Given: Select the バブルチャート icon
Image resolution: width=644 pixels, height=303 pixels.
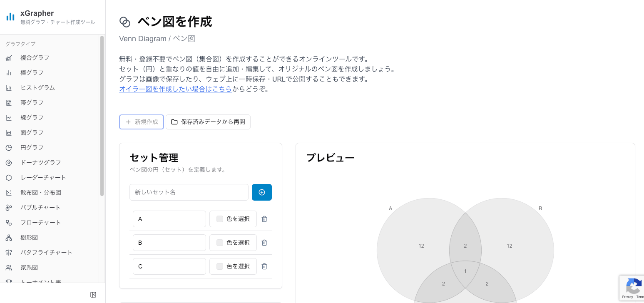Looking at the screenshot, I should click(x=9, y=207).
